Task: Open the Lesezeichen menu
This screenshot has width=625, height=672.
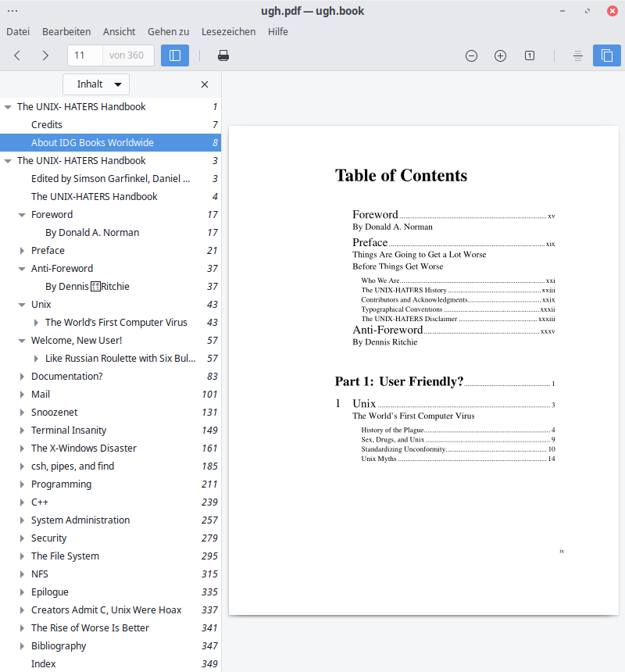Action: 228,32
